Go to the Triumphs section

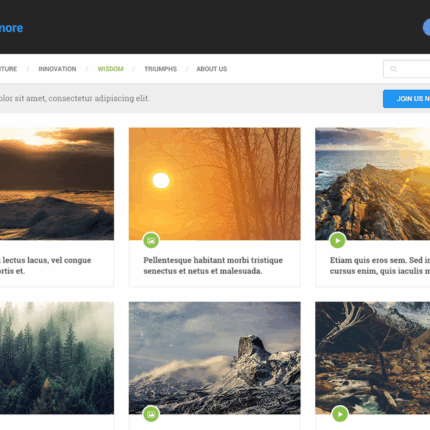click(161, 69)
